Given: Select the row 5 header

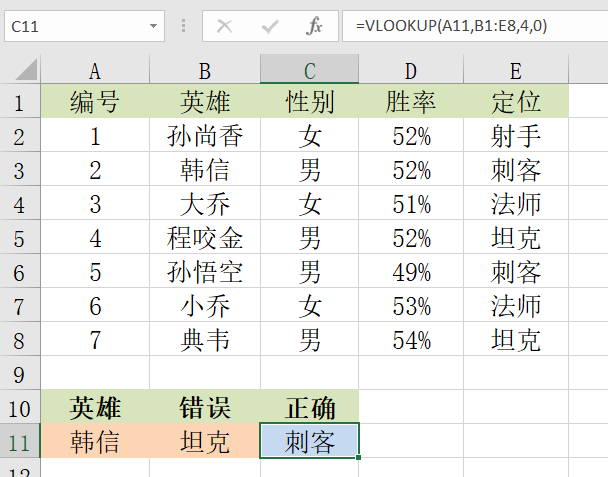Looking at the screenshot, I should coord(20,237).
